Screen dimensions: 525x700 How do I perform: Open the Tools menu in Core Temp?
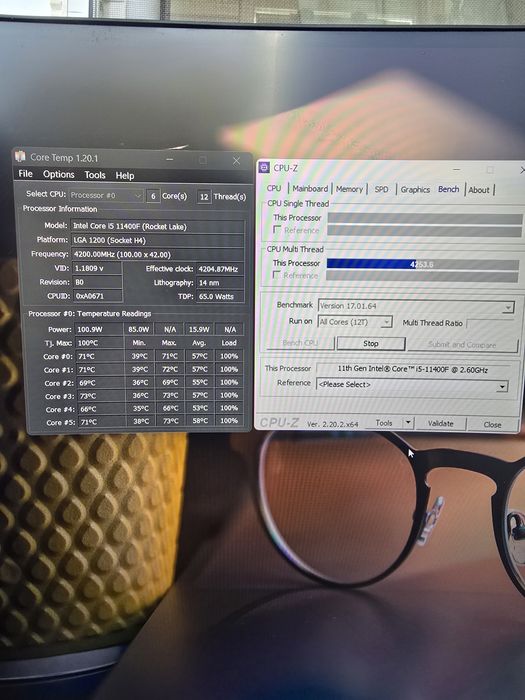[95, 175]
